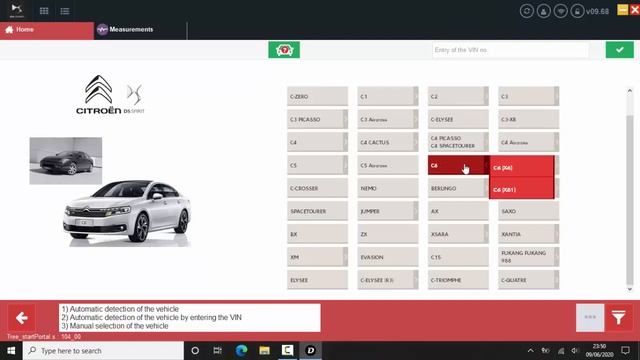This screenshot has height=360, width=640.
Task: Select C6 (X6) from the submenu
Action: [x=522, y=167]
